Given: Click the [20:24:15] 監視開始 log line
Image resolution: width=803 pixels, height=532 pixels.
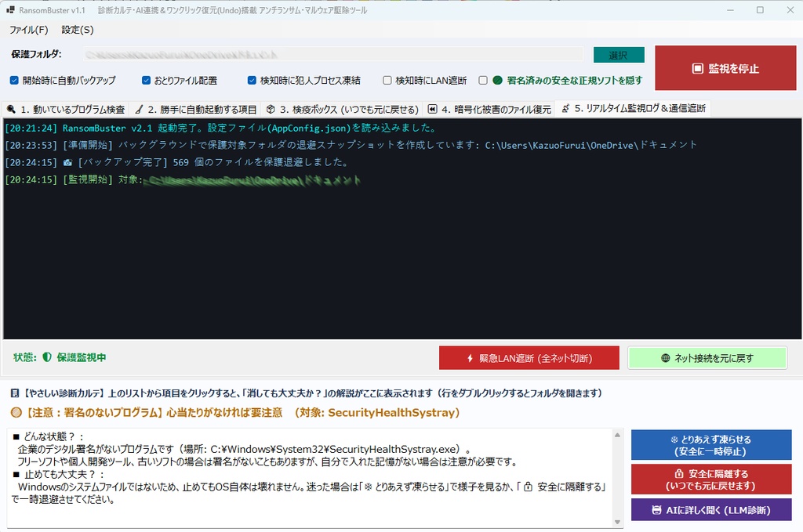Looking at the screenshot, I should pos(183,179).
